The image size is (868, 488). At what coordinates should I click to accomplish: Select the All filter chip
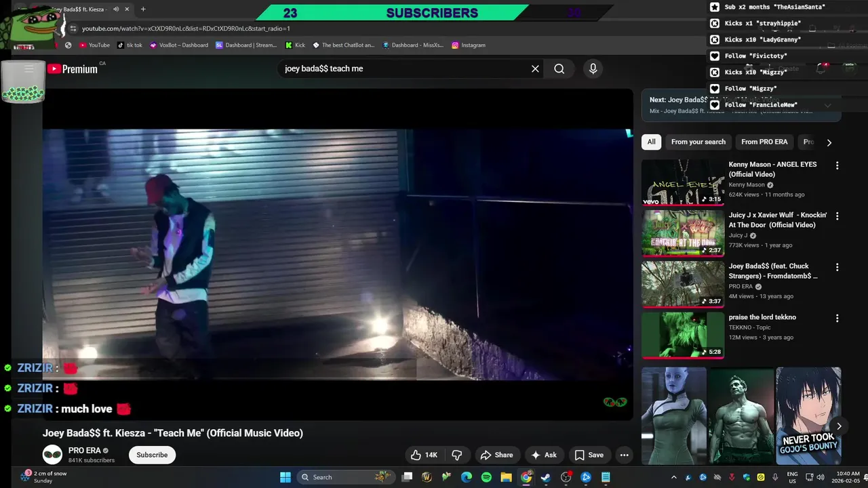651,142
